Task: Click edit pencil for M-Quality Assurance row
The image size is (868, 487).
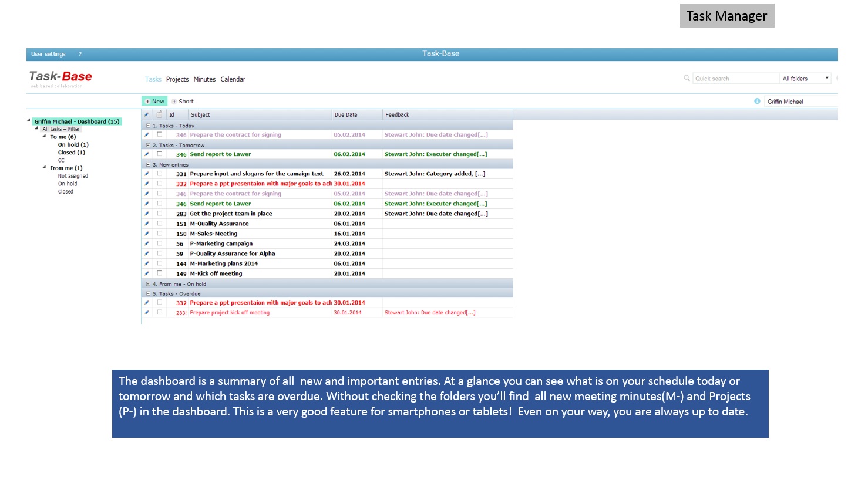Action: (x=147, y=224)
